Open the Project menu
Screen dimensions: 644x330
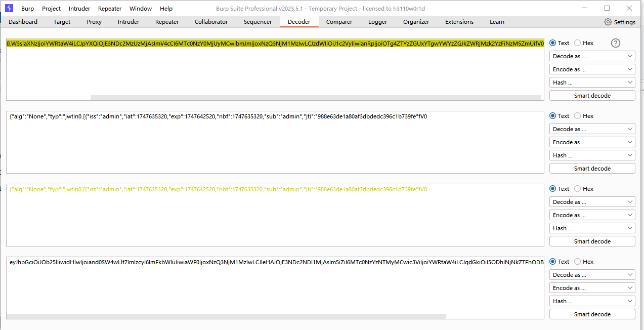[52, 9]
